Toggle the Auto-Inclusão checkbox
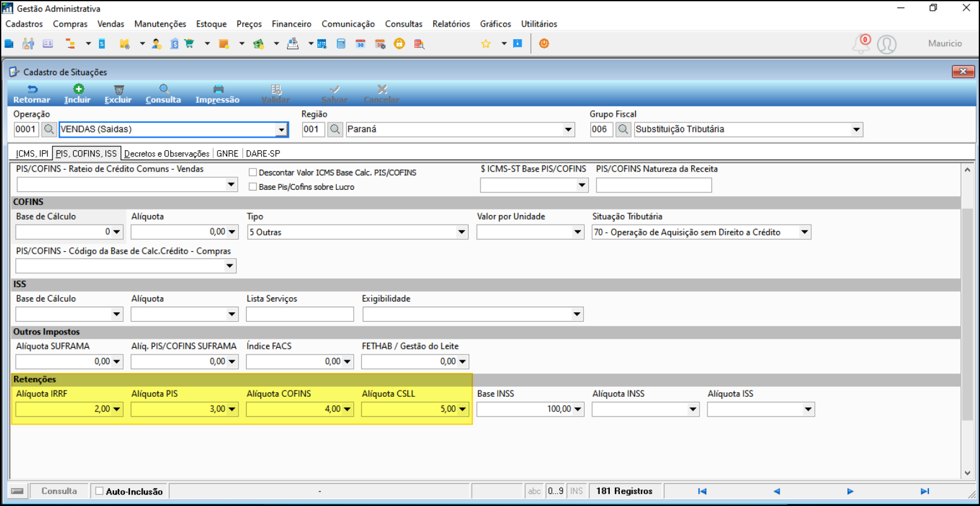Image resolution: width=980 pixels, height=506 pixels. (99, 491)
